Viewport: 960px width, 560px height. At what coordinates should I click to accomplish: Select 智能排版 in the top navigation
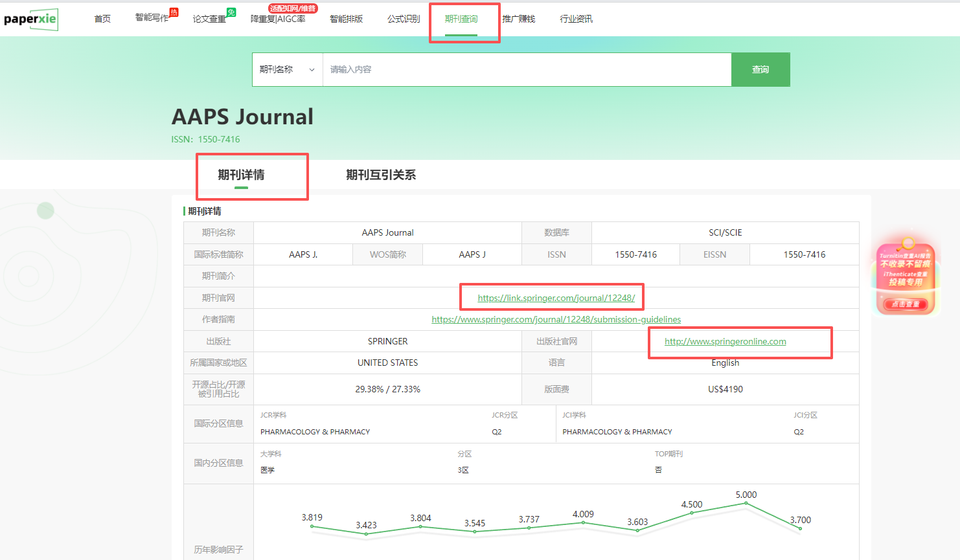coord(346,19)
